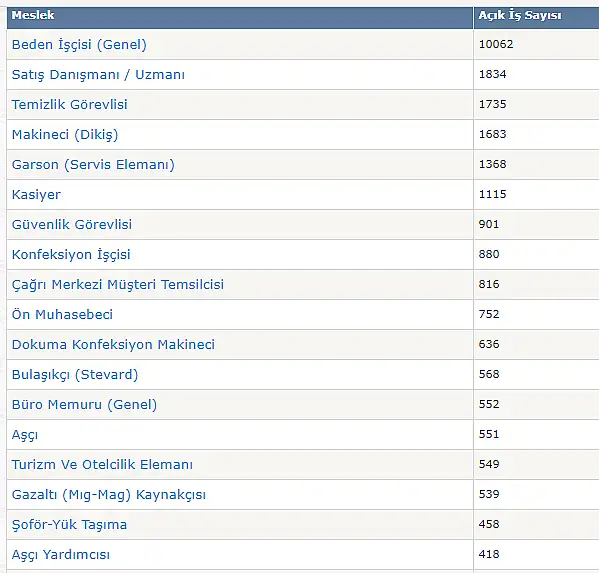Image resolution: width=599 pixels, height=573 pixels.
Task: Open the Büro Memuru (Genel) link
Action: coord(84,405)
